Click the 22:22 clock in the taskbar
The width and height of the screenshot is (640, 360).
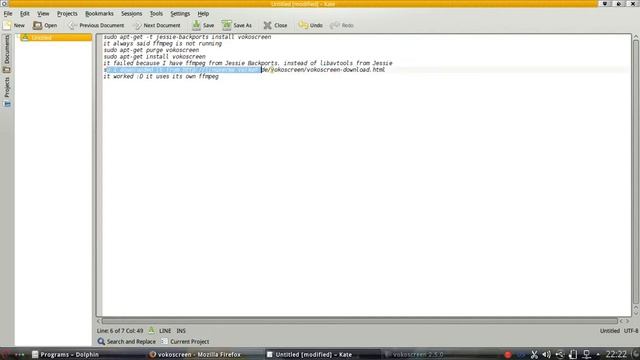point(616,354)
